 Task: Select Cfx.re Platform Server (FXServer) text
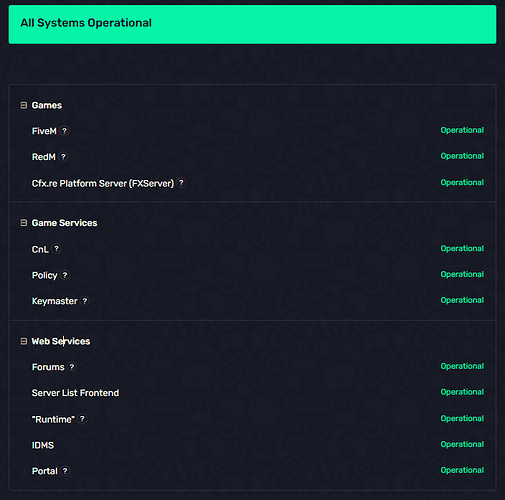pyautogui.click(x=103, y=183)
